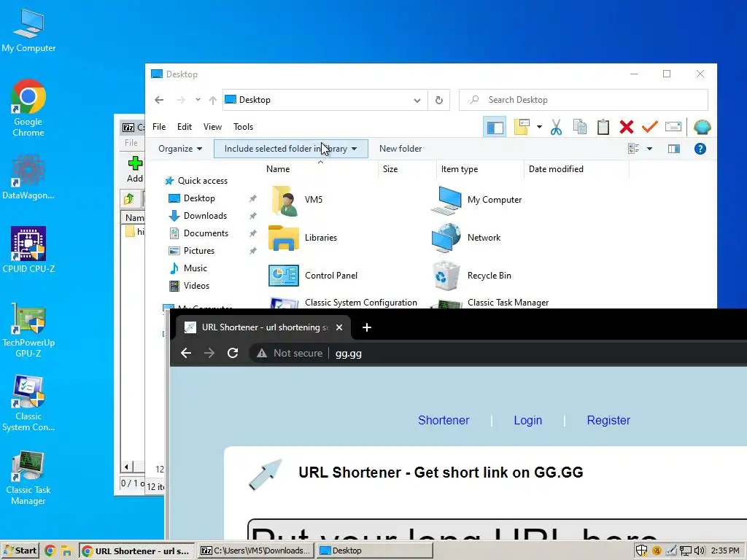The width and height of the screenshot is (747, 560).
Task: Open a new Chrome tab
Action: [366, 327]
